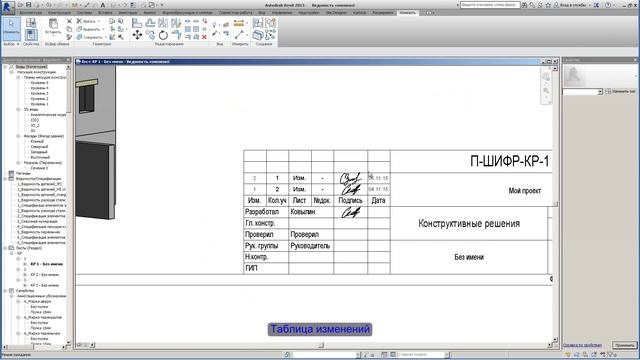Open the Аннотации ribbon tab

[128, 13]
